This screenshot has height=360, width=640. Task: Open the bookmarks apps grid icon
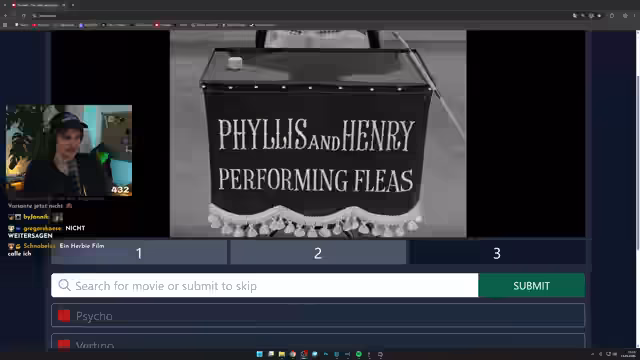point(5,25)
